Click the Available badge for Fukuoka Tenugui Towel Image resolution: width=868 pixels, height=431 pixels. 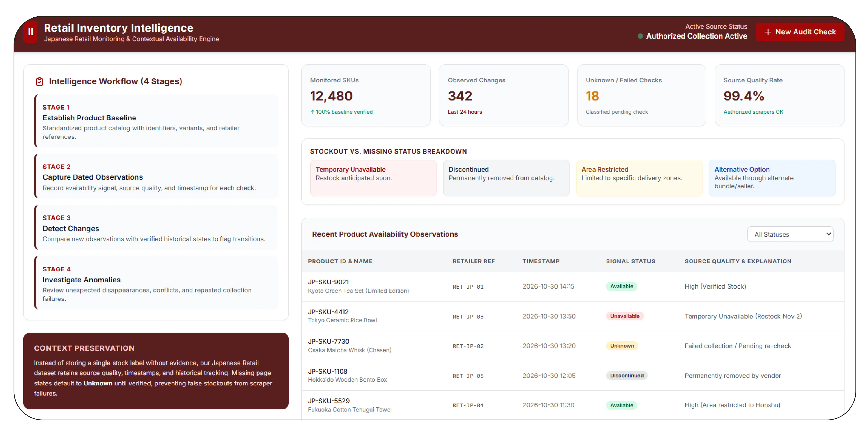621,405
